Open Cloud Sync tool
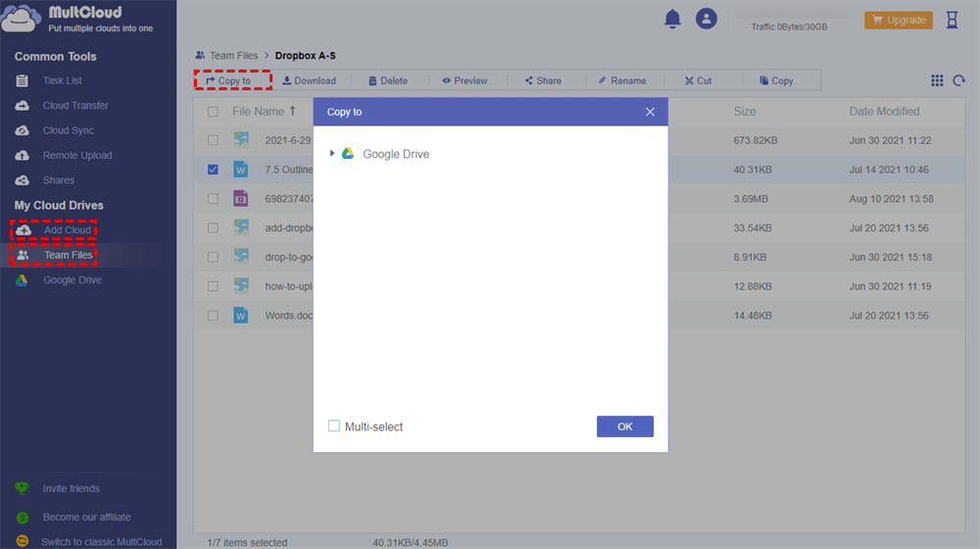 point(69,130)
